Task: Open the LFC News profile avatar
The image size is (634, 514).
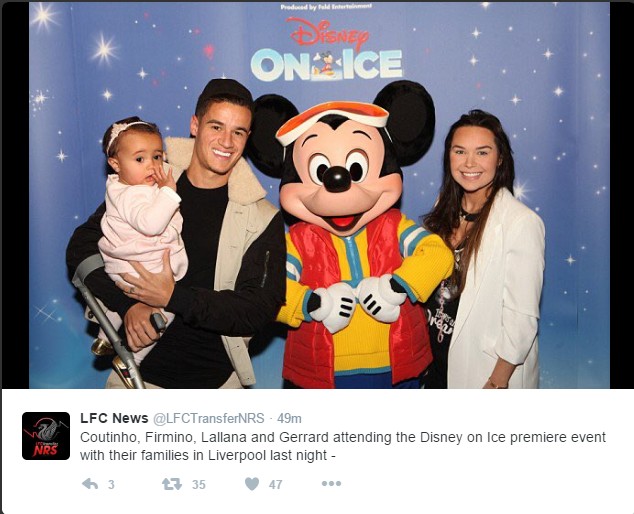Action: (x=46, y=436)
